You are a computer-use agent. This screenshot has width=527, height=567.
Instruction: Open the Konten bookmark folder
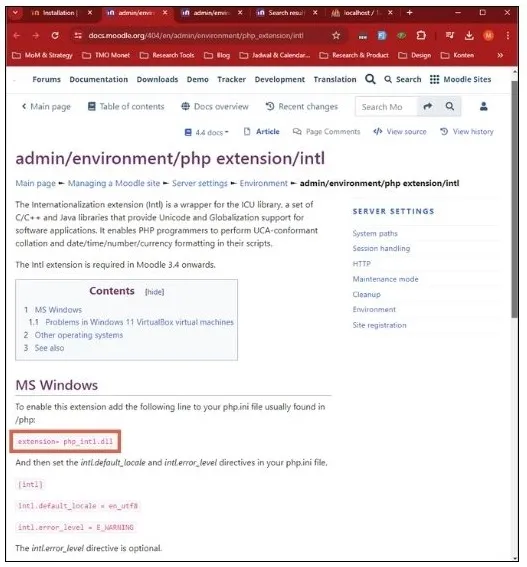click(x=457, y=55)
